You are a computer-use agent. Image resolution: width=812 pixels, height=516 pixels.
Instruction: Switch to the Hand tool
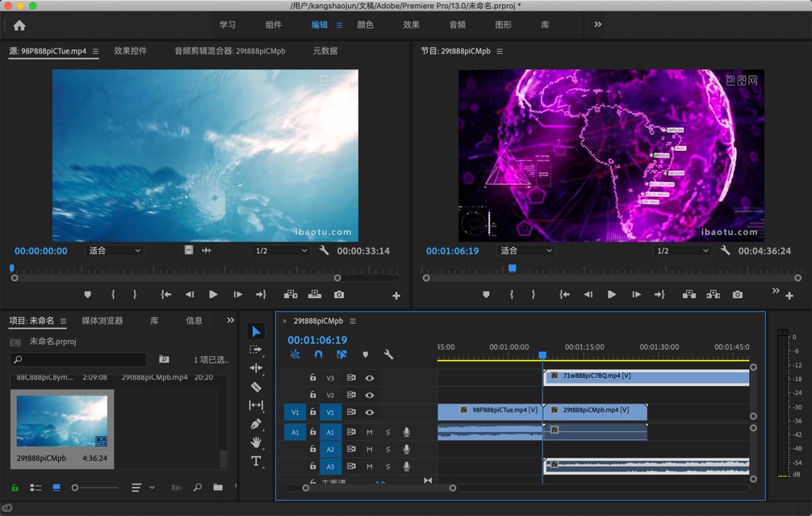point(257,442)
